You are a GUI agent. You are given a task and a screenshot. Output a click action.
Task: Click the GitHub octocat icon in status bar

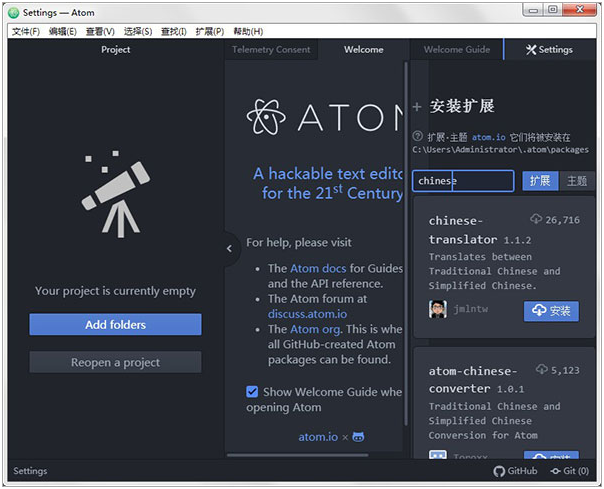499,471
